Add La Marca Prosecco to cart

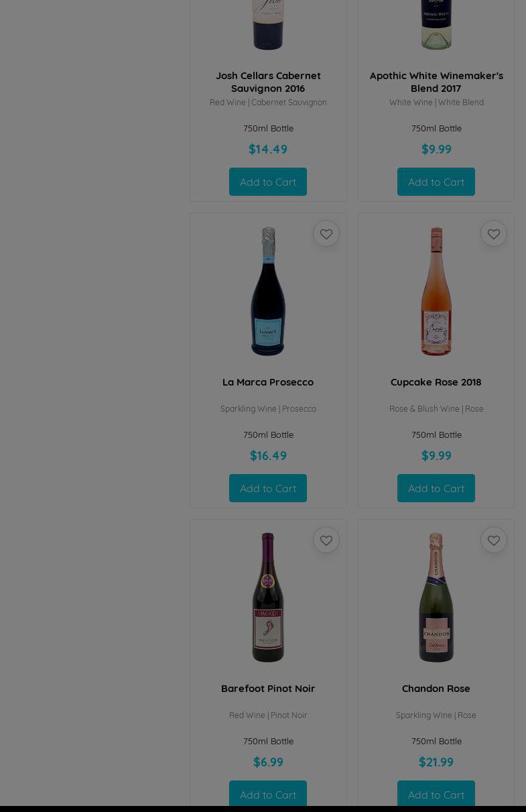pos(268,488)
